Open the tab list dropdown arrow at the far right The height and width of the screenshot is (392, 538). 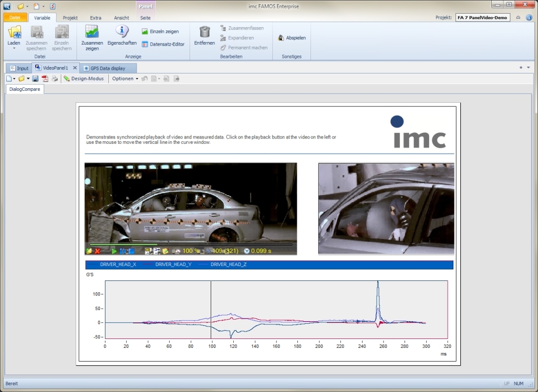529,68
